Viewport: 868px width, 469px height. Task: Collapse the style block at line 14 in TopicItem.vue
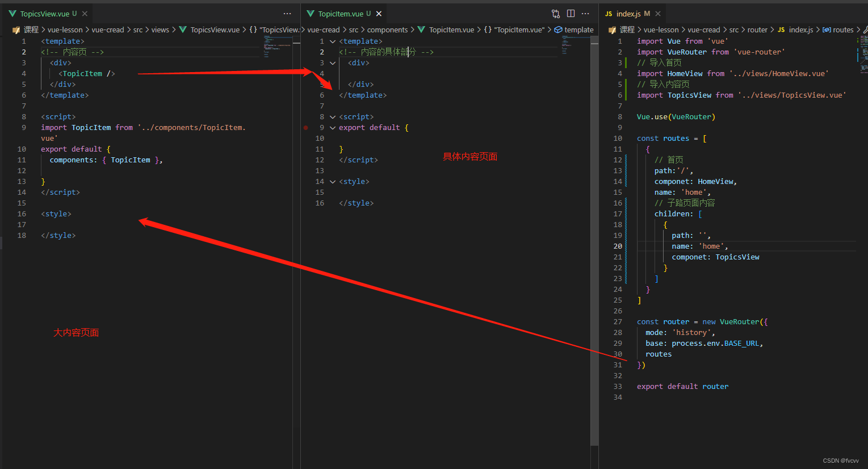pos(333,182)
